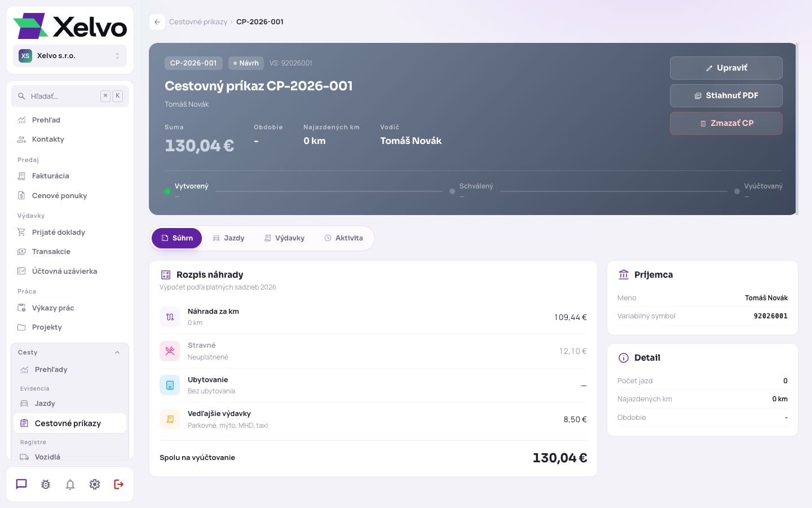The image size is (812, 508).
Task: Click the Návrh status badge
Action: pos(246,63)
